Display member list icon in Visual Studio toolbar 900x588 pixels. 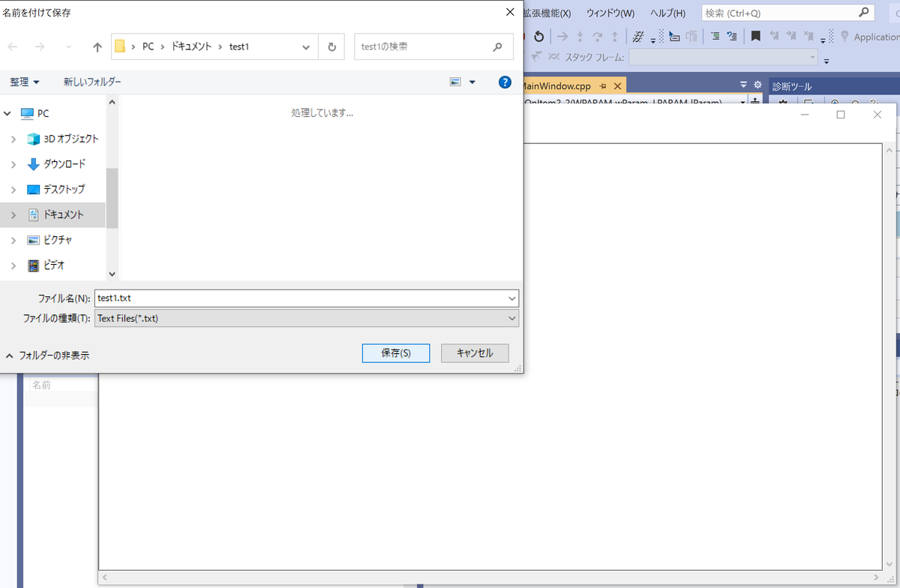click(715, 35)
